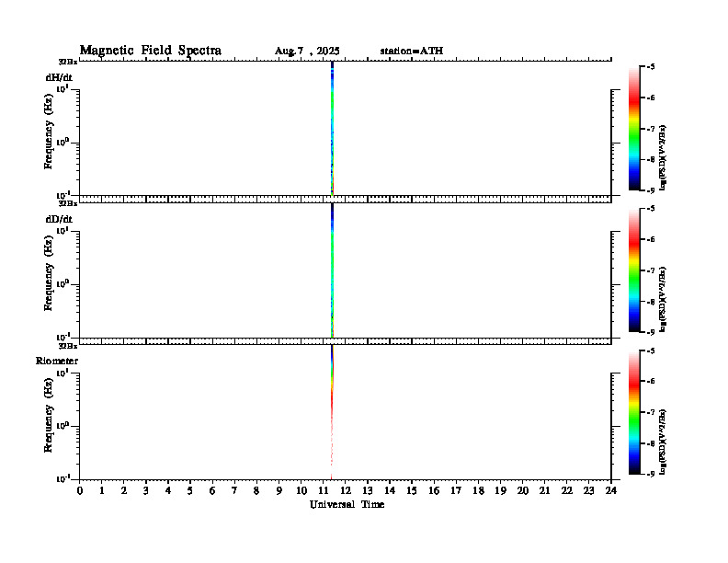728x563 pixels.
Task: Click the "32Hz" label above the Riometer panel
Action: (68, 346)
